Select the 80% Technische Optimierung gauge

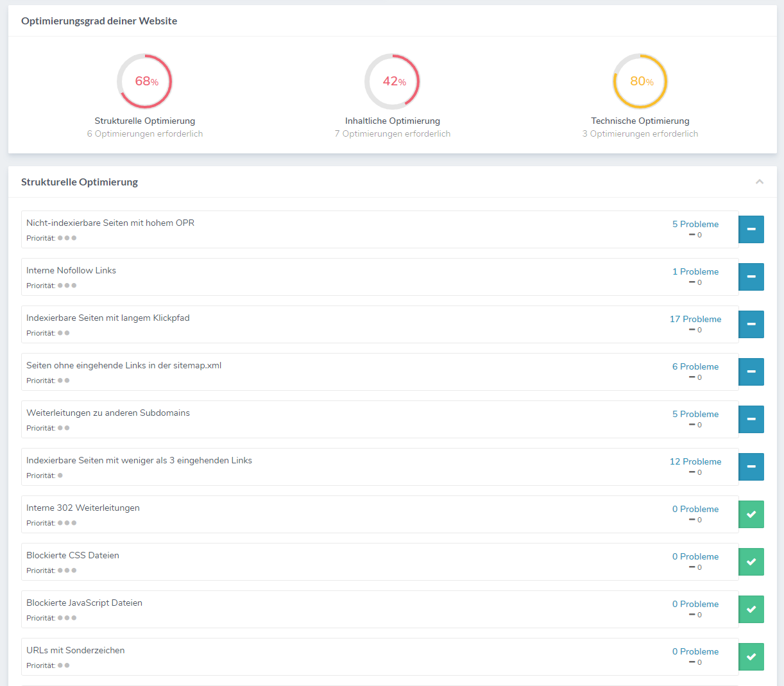(640, 81)
